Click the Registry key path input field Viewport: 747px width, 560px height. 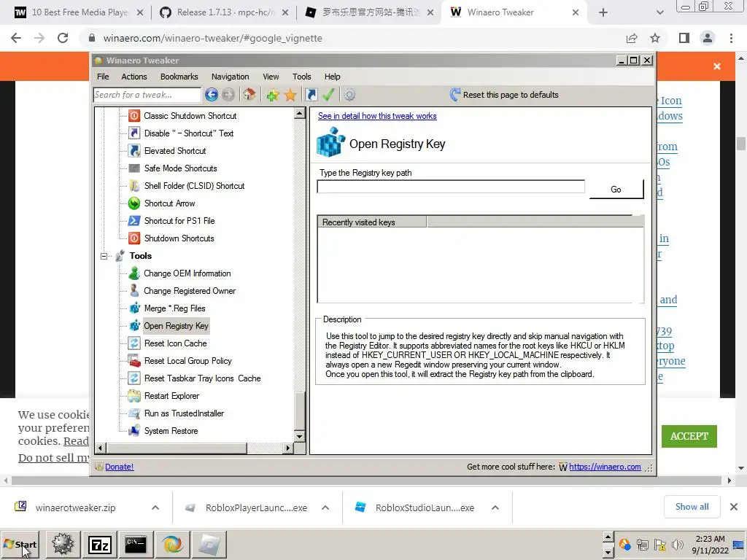[451, 187]
